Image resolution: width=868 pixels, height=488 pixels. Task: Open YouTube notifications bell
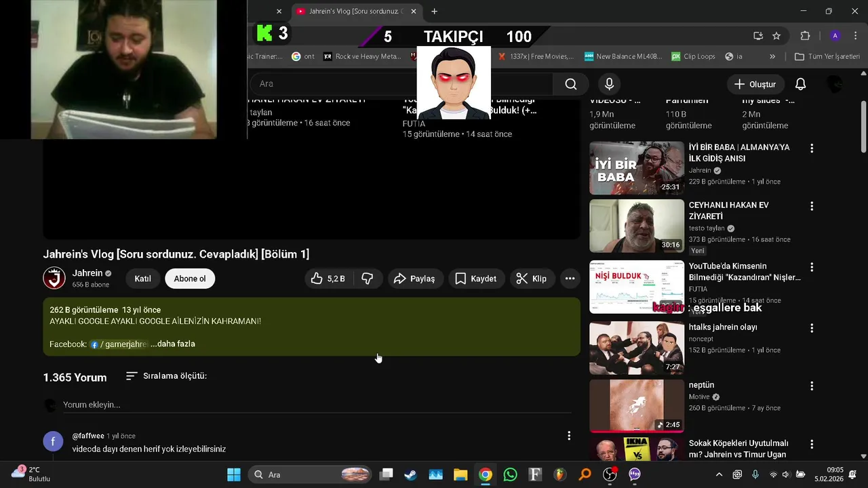pos(801,84)
